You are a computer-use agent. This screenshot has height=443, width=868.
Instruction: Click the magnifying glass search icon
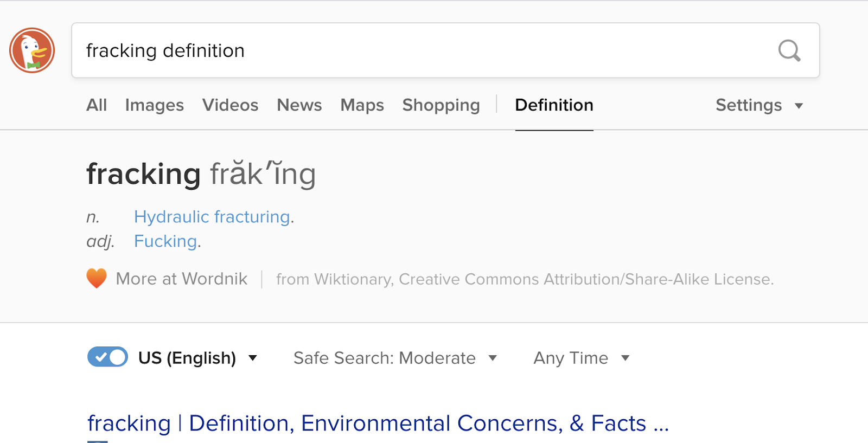click(x=789, y=50)
